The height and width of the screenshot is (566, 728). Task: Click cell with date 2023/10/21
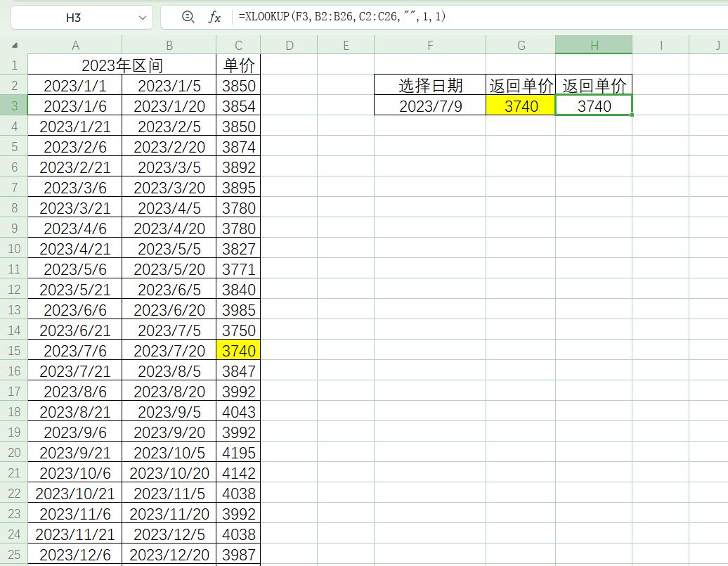click(75, 493)
